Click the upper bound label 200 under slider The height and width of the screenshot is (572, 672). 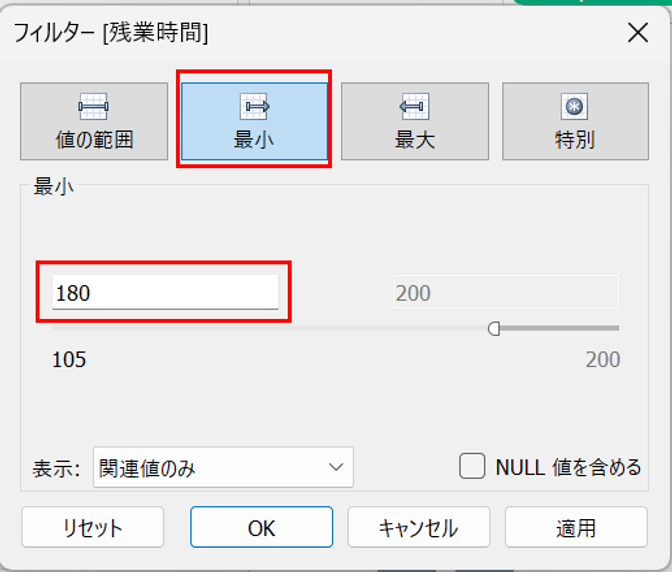pyautogui.click(x=603, y=359)
